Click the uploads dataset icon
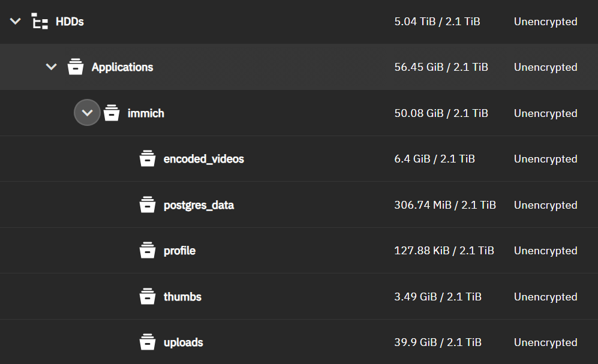This screenshot has height=364, width=598. click(x=148, y=342)
